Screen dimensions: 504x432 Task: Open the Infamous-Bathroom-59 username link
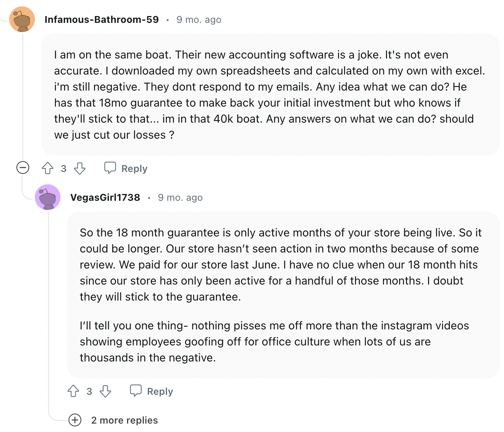(x=102, y=19)
